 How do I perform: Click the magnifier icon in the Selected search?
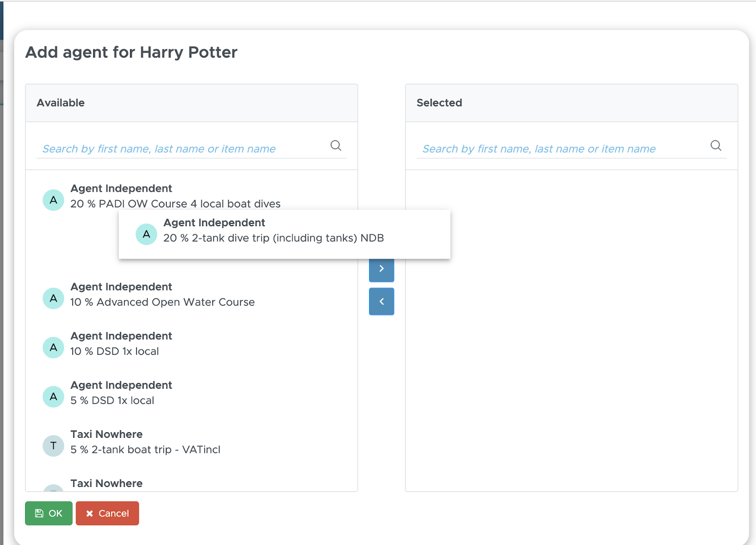(x=716, y=145)
